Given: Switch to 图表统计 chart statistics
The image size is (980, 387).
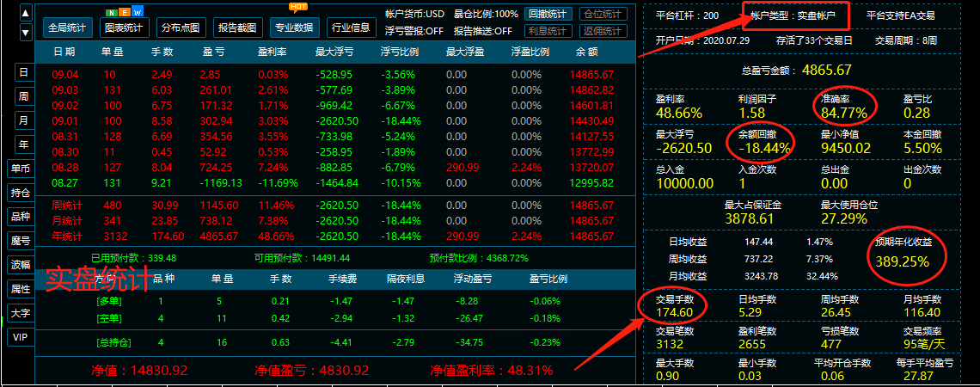Looking at the screenshot, I should coord(123,28).
